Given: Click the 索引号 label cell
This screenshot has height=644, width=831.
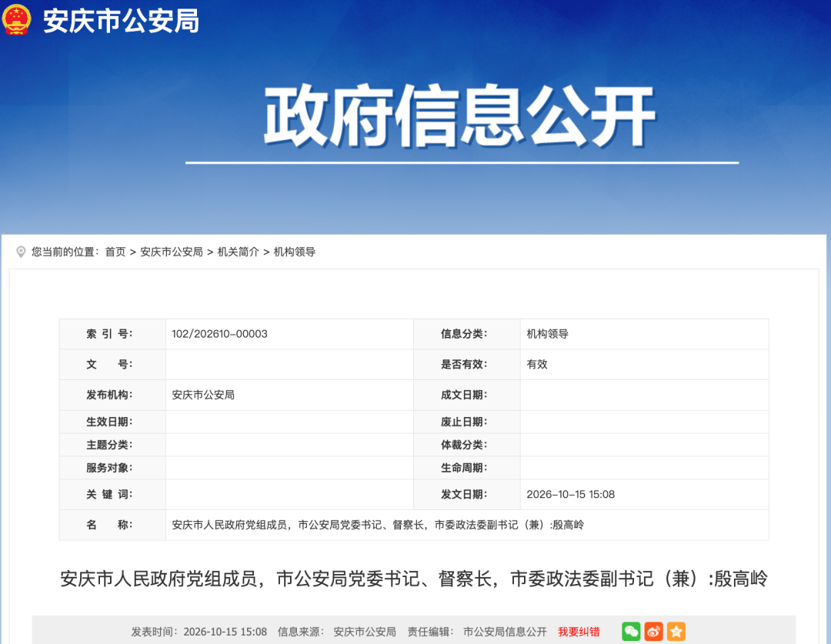Looking at the screenshot, I should [x=112, y=334].
